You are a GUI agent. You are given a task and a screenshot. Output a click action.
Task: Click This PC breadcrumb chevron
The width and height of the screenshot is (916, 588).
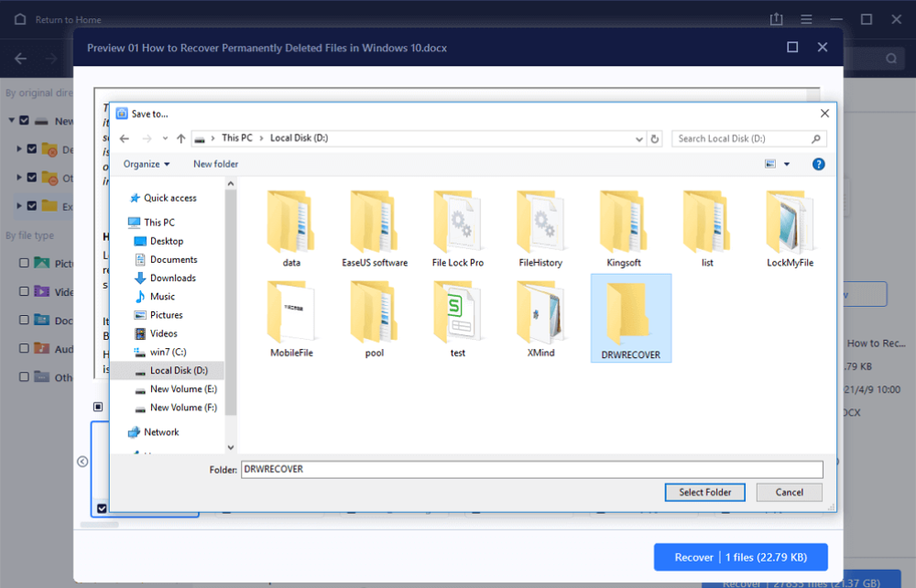point(261,138)
